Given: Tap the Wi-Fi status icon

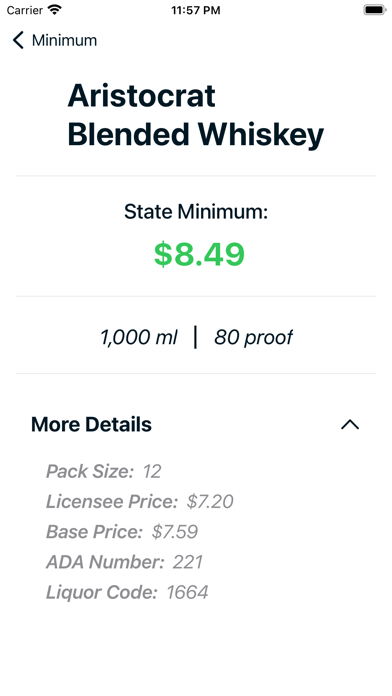Looking at the screenshot, I should click(x=55, y=10).
